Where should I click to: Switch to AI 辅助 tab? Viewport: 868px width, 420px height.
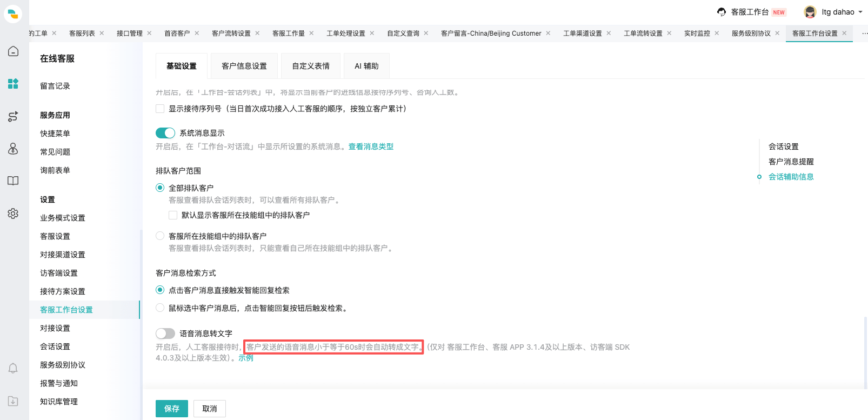click(366, 66)
